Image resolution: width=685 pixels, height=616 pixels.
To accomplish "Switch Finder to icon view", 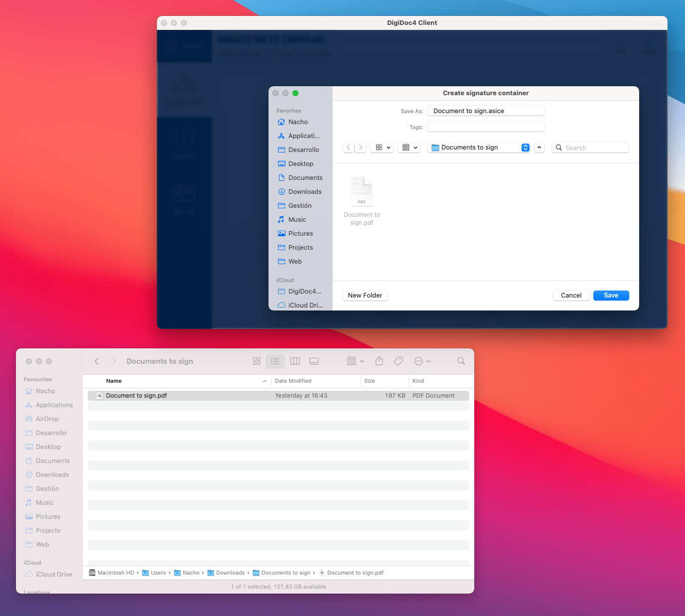I will [x=257, y=361].
